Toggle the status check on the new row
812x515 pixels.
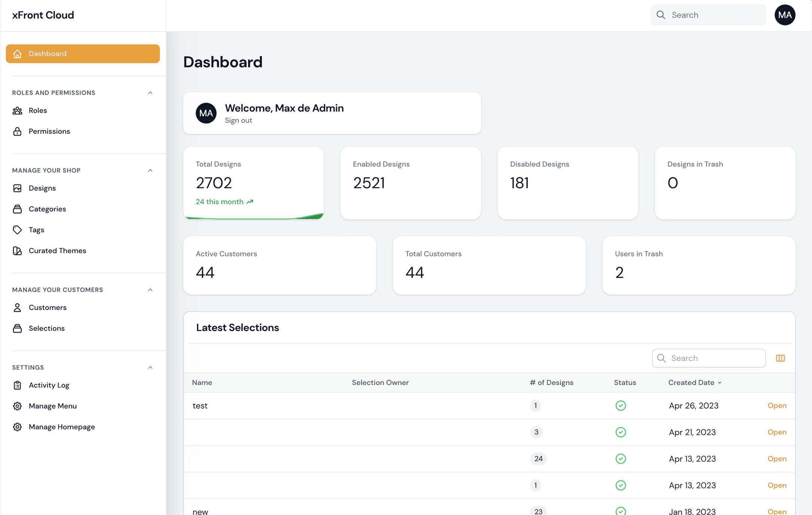point(621,511)
